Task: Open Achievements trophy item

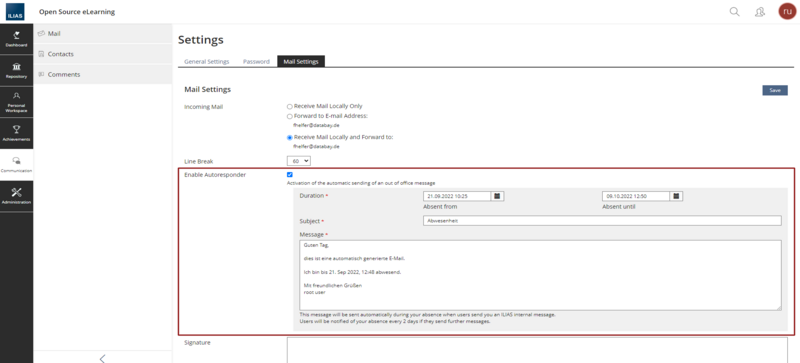Action: point(16,133)
